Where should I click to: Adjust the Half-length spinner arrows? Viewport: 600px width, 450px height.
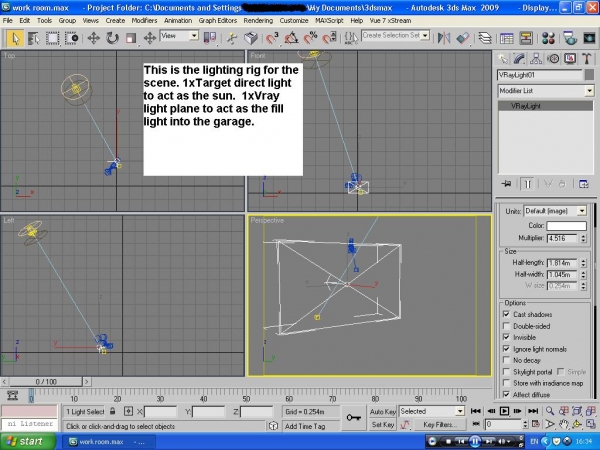tap(583, 263)
